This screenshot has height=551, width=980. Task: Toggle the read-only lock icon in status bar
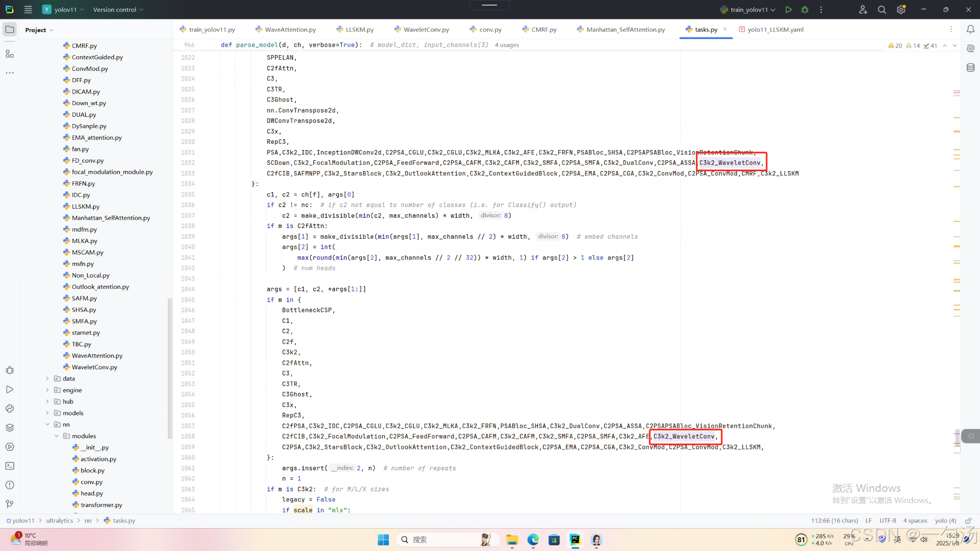(968, 520)
